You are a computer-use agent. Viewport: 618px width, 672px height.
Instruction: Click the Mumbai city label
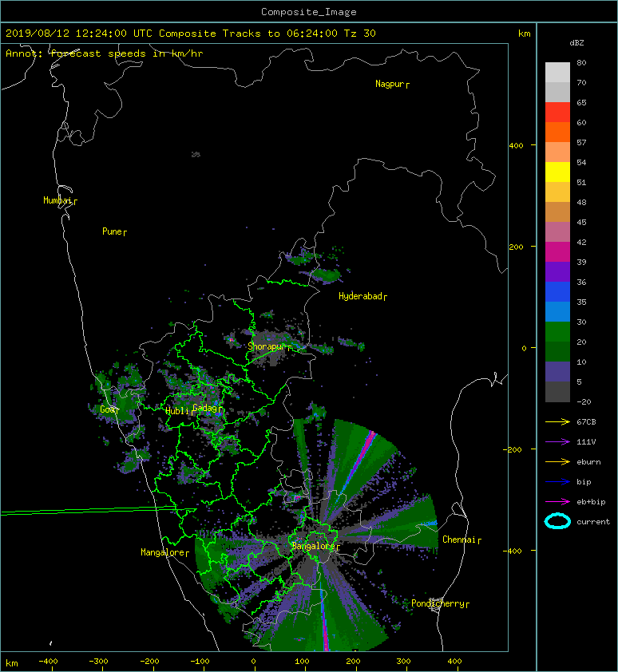pos(57,200)
